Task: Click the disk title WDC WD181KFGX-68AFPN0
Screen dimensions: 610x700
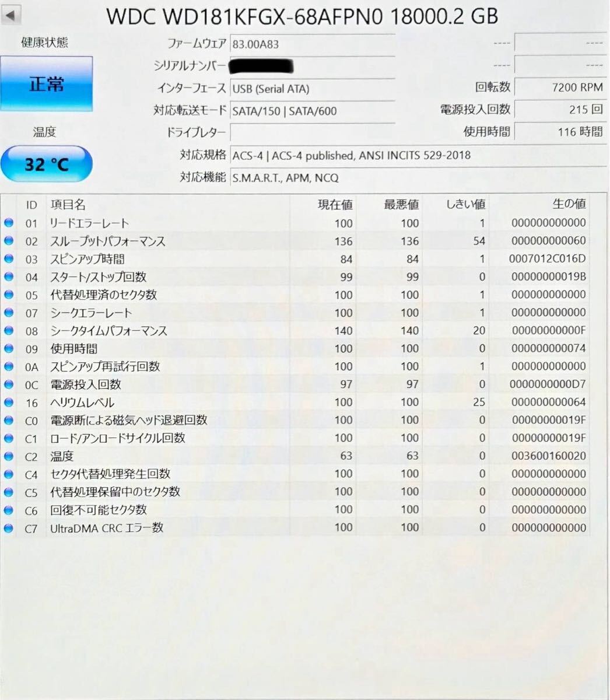Action: click(244, 16)
